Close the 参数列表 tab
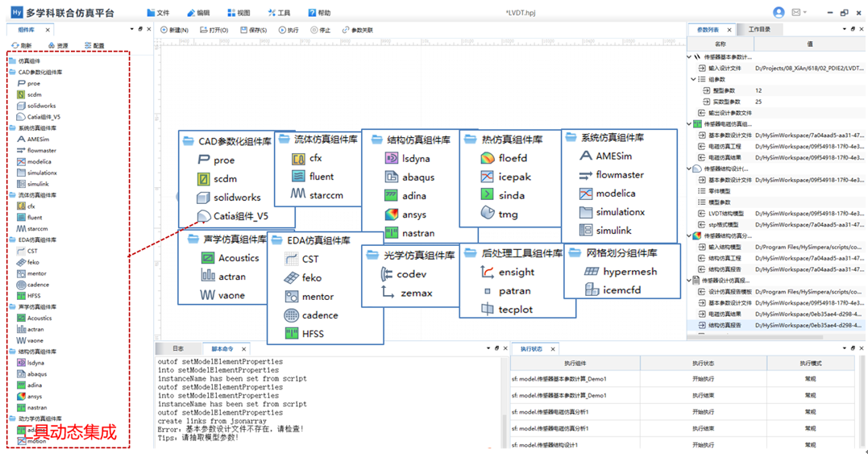The height and width of the screenshot is (458, 868). click(x=729, y=30)
